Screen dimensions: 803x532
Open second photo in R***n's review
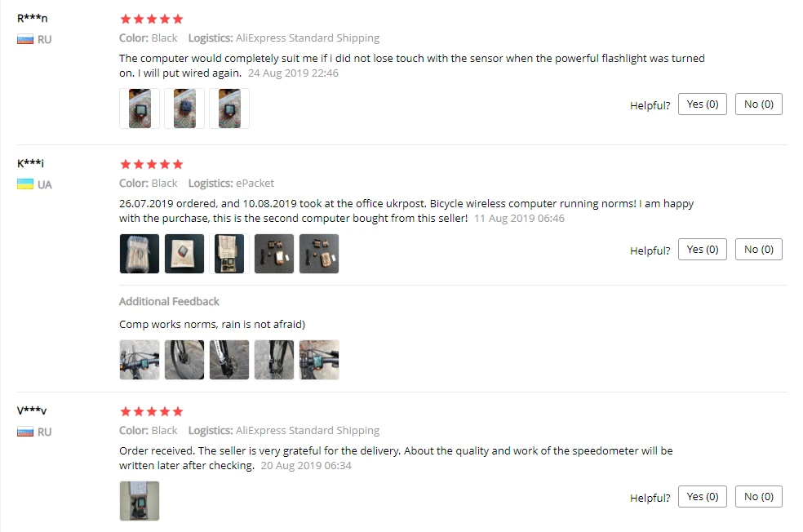pos(184,109)
